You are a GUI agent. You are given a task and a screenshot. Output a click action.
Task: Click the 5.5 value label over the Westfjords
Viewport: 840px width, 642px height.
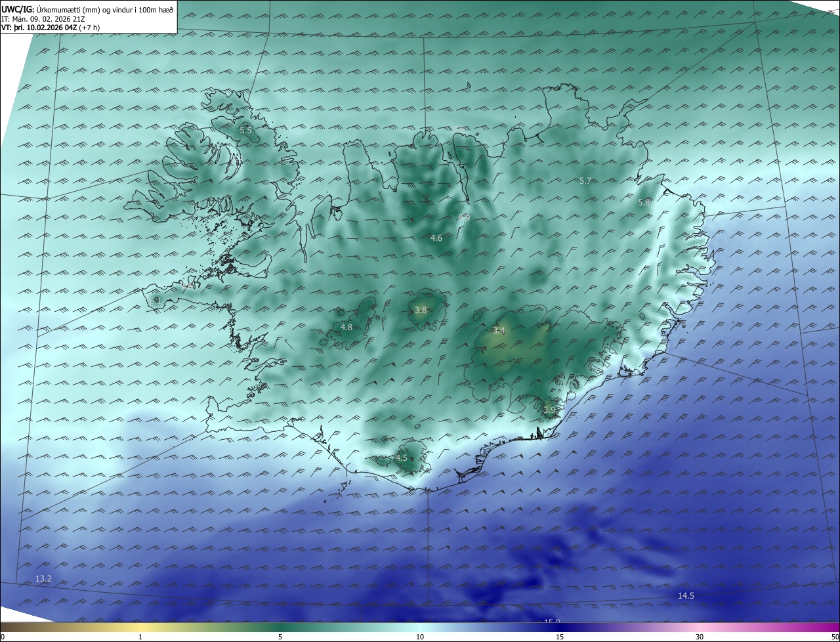[246, 131]
